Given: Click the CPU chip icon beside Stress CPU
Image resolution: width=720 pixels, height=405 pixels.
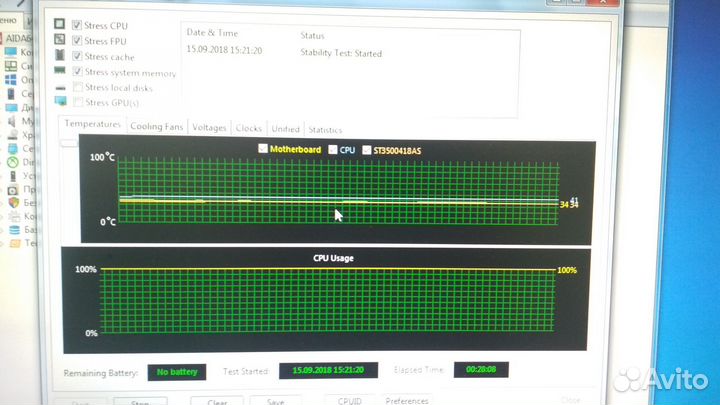Looking at the screenshot, I should (59, 23).
